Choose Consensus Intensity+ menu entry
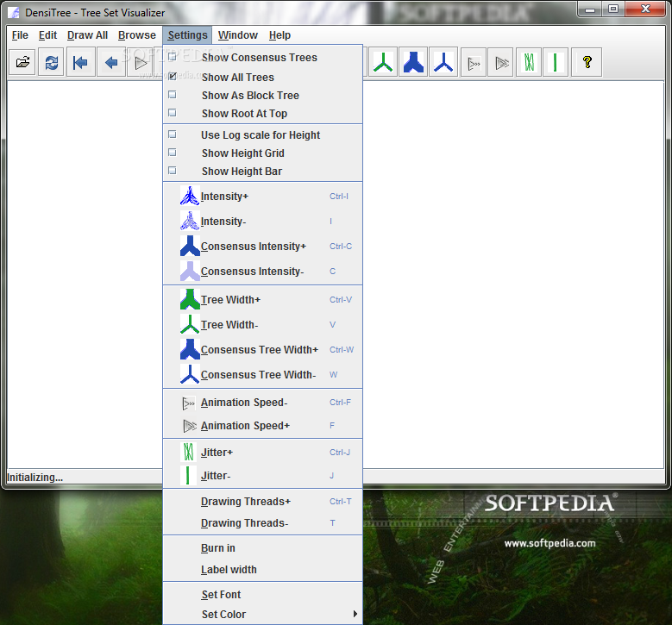 (x=263, y=247)
